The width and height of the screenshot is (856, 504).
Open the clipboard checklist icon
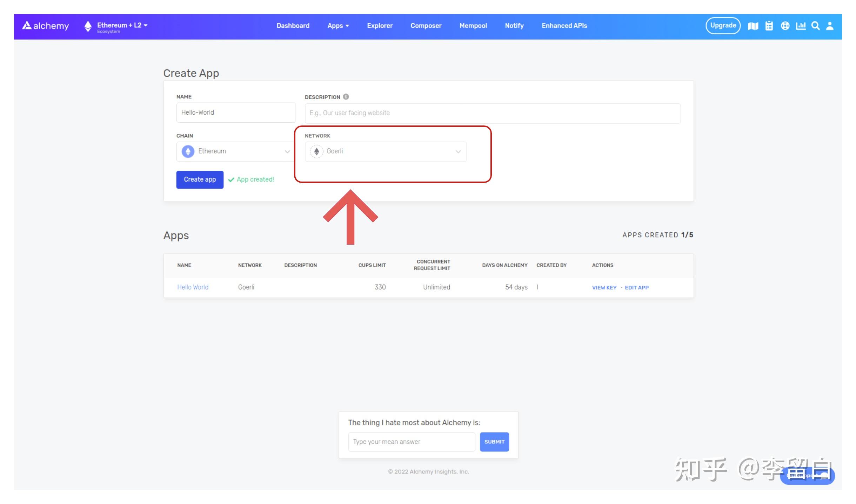pos(769,26)
